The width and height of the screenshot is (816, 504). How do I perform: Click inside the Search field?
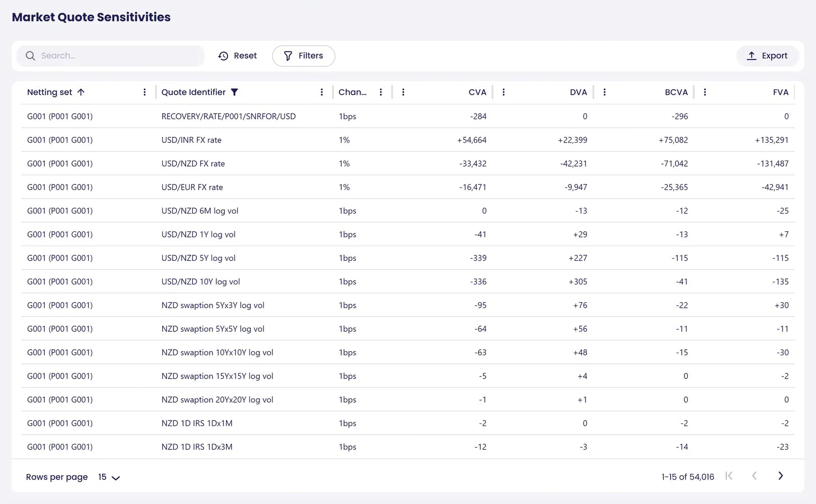pos(110,56)
